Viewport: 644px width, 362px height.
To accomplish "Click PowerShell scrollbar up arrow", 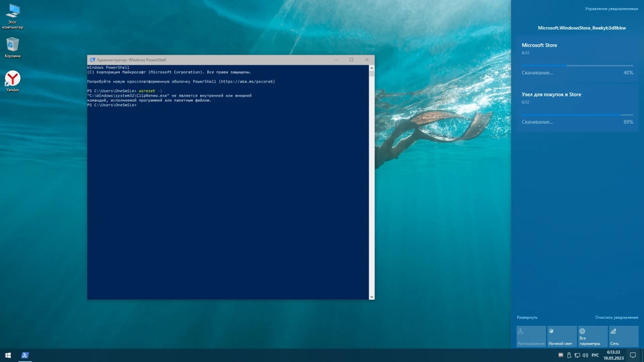I will pyautogui.click(x=372, y=67).
